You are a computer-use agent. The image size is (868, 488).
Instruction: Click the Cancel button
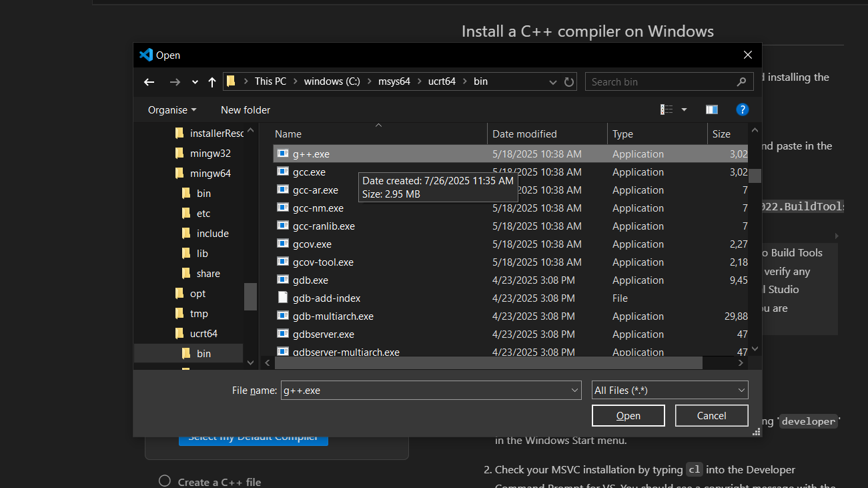click(711, 415)
